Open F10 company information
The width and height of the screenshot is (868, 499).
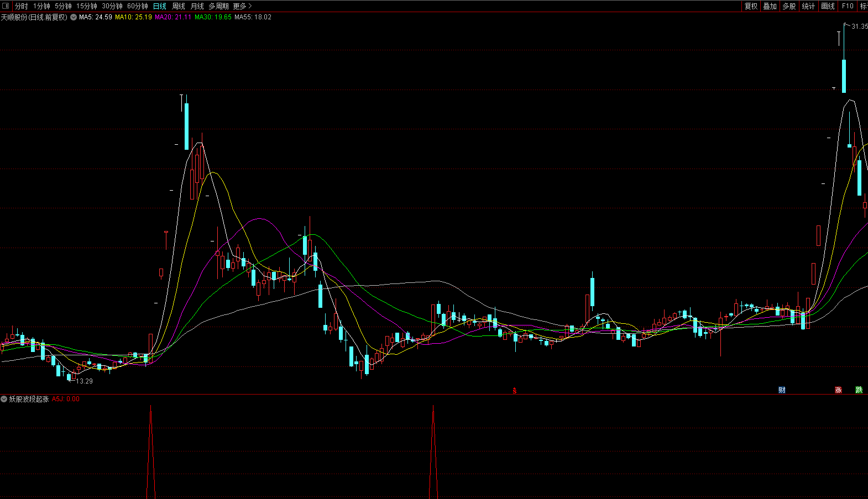[x=848, y=6]
